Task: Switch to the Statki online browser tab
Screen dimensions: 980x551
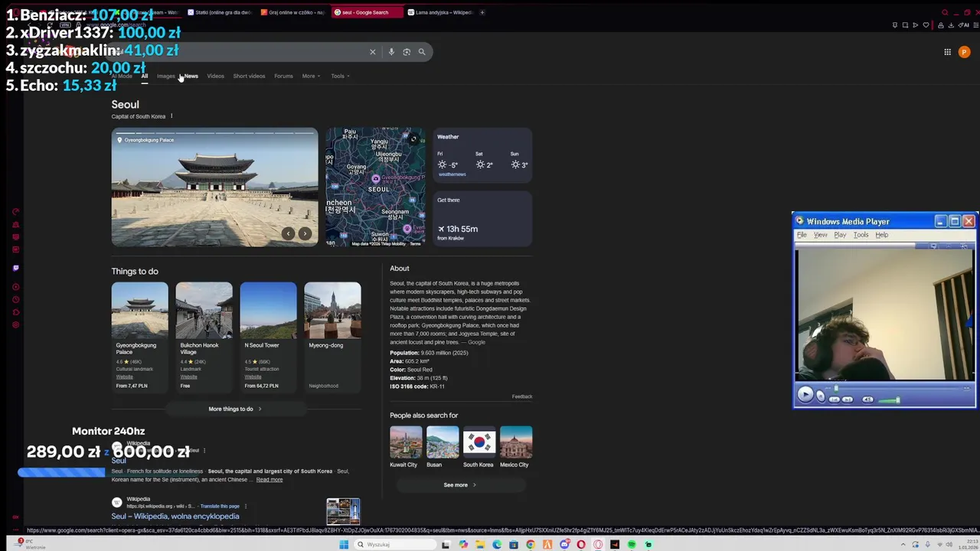Action: coord(219,12)
